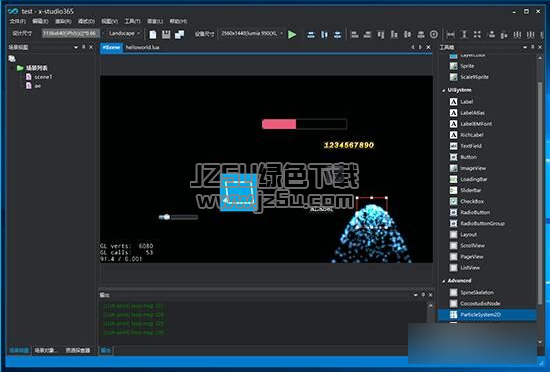Collapse the UISystem toolbox group

tap(443, 90)
